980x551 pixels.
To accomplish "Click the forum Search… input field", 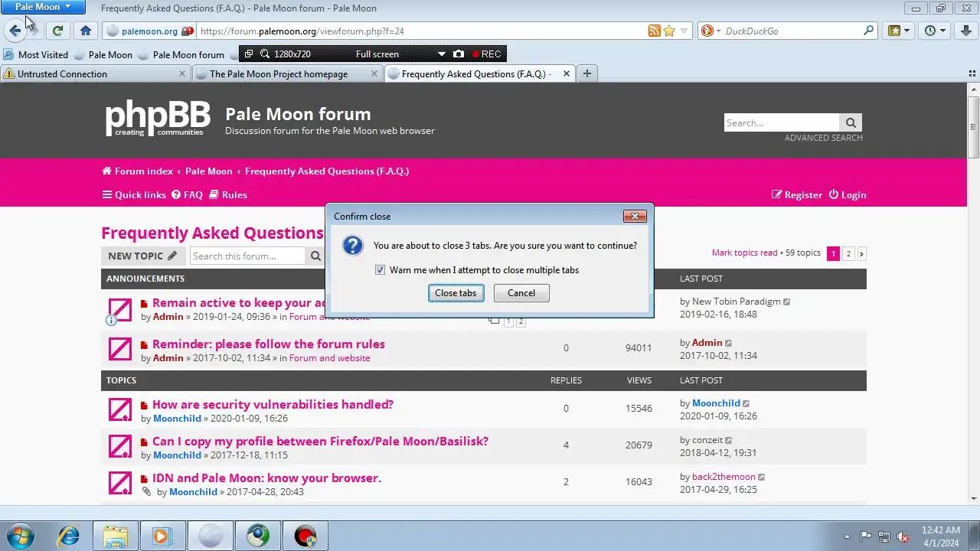I will pyautogui.click(x=782, y=122).
